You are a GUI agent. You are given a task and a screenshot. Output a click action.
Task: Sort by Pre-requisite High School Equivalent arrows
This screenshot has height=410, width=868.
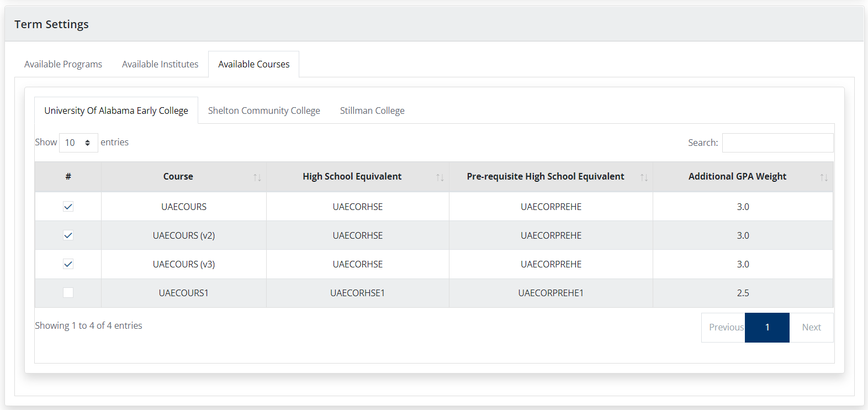click(644, 177)
